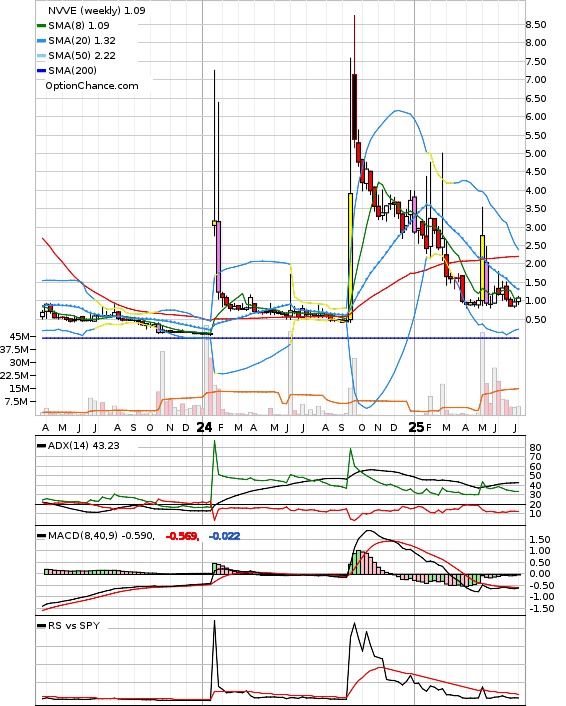Image resolution: width=566 pixels, height=706 pixels.
Task: Click the year 24 marker on time axis
Action: pos(204,427)
